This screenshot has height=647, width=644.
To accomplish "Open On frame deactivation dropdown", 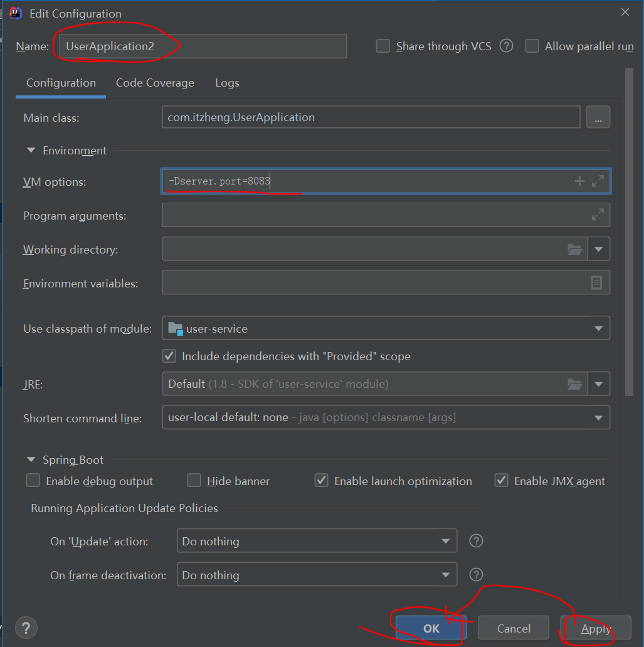I will (446, 575).
